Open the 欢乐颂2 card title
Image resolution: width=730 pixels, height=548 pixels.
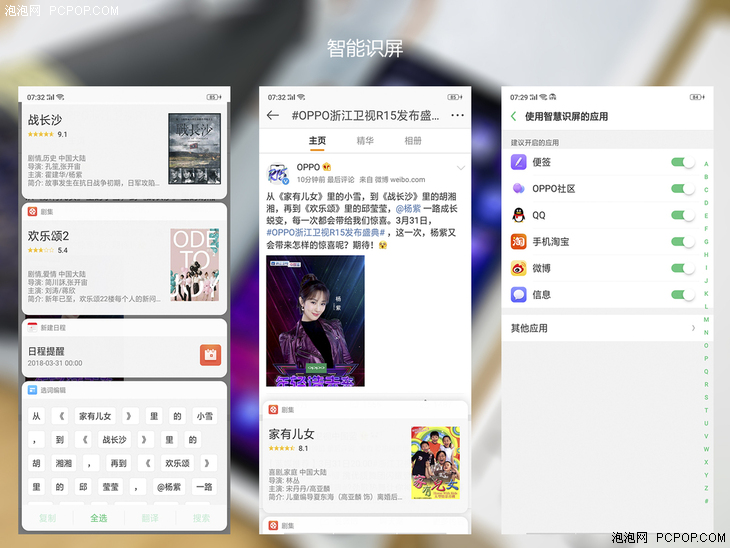pos(48,236)
